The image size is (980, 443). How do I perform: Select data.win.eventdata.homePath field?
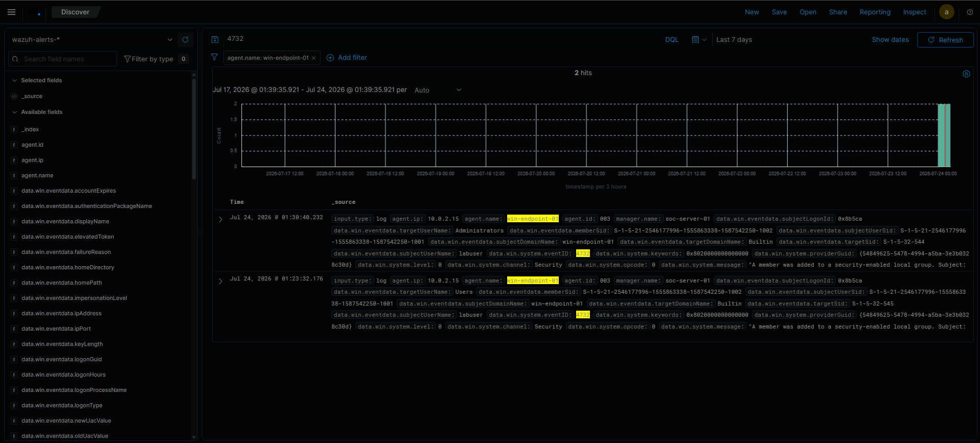(62, 283)
